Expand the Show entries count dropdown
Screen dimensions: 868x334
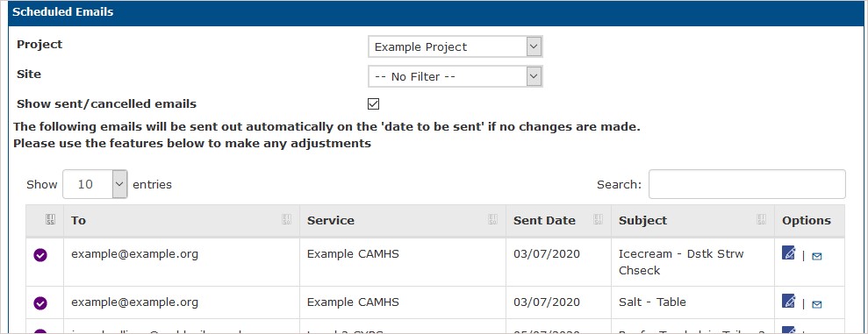95,184
